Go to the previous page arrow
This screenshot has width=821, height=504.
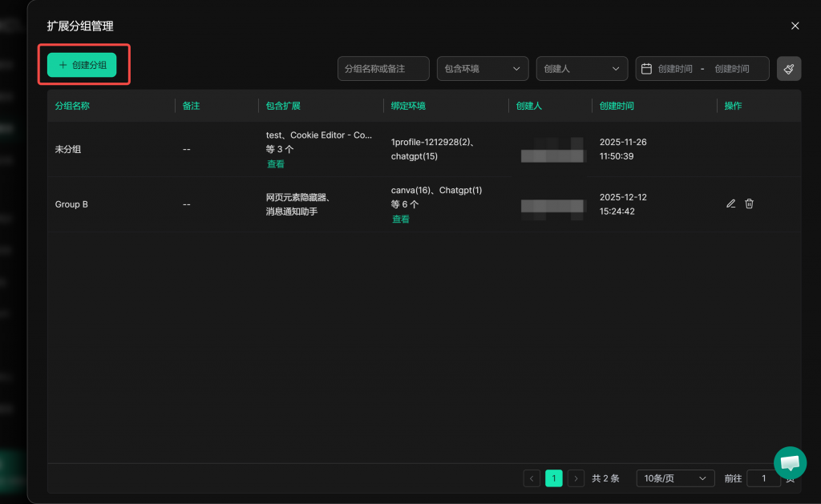pyautogui.click(x=532, y=478)
